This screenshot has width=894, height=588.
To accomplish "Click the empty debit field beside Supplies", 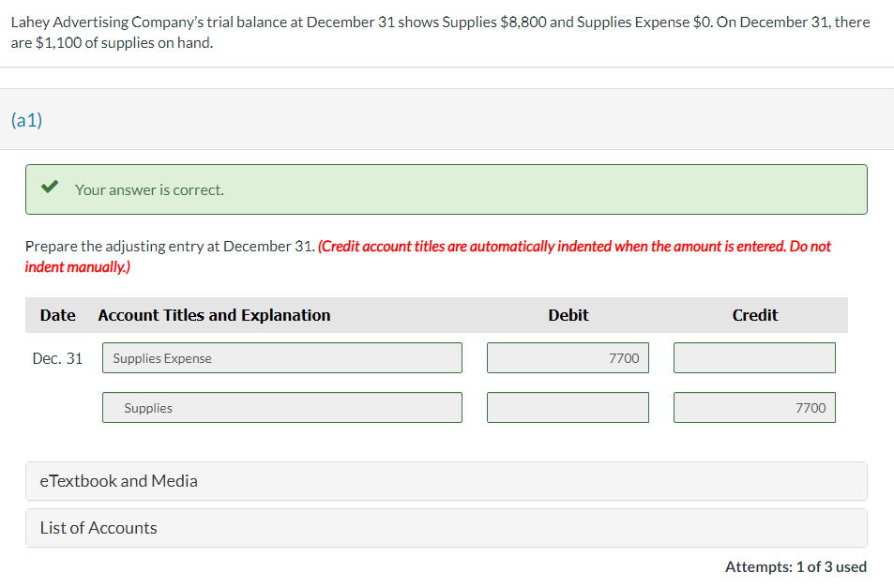I will pyautogui.click(x=567, y=407).
